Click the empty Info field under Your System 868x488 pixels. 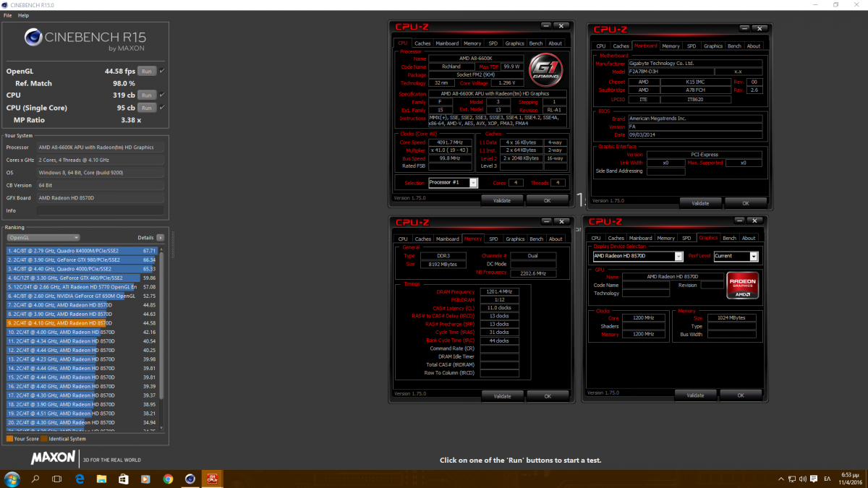point(101,210)
